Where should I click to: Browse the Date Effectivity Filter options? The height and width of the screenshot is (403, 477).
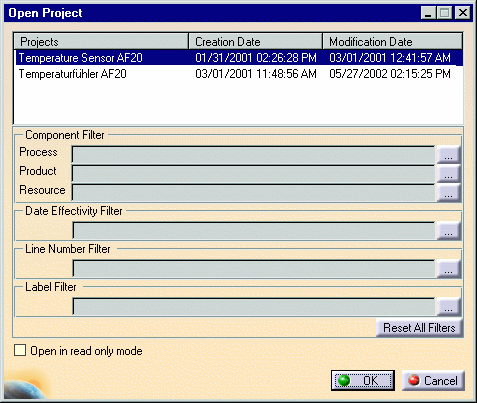pos(449,231)
